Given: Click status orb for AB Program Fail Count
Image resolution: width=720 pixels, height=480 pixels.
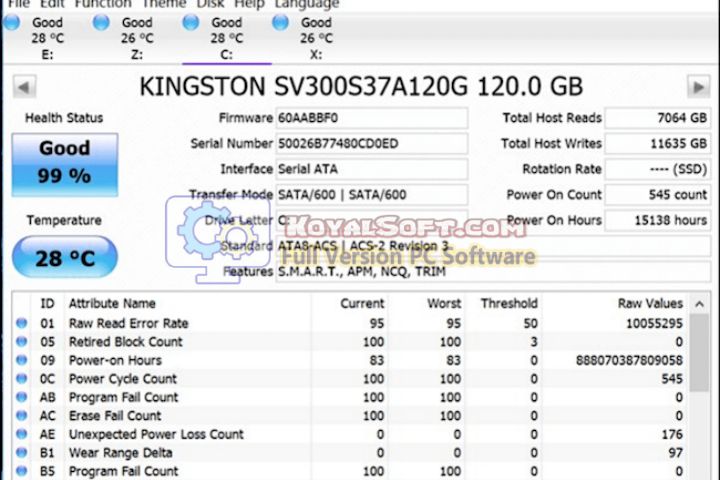Looking at the screenshot, I should coord(22,397).
